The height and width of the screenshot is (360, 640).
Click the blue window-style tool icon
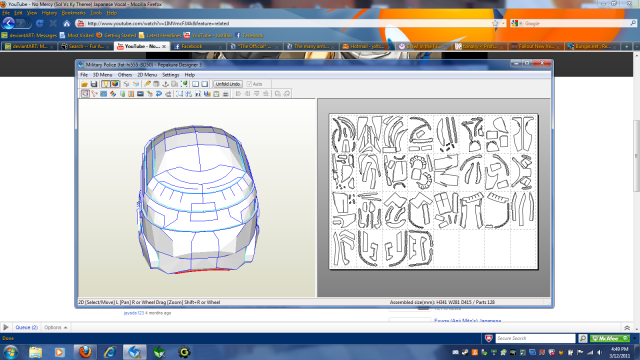(104, 94)
